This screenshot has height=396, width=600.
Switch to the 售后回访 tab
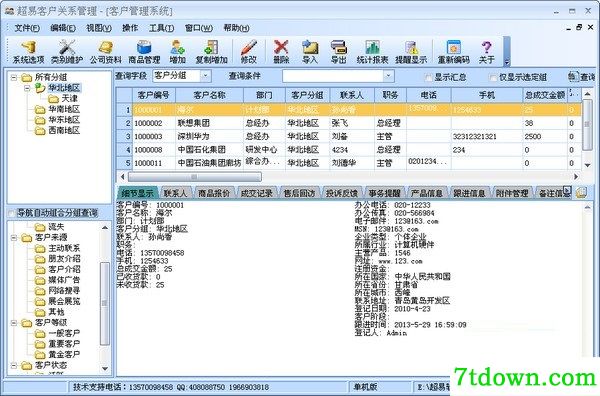tap(299, 193)
